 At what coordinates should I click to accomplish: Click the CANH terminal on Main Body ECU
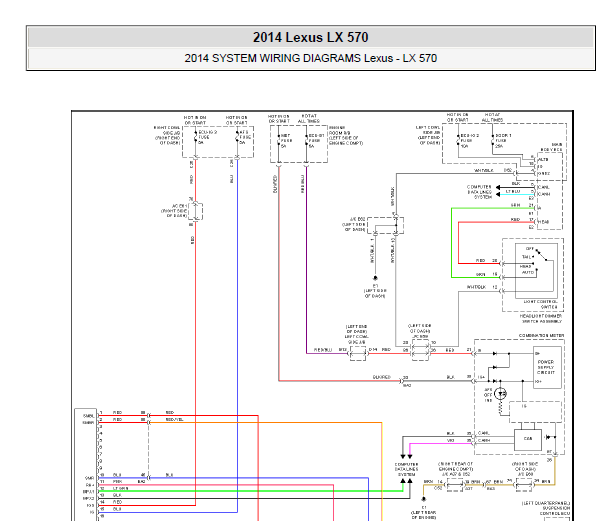pos(543,194)
